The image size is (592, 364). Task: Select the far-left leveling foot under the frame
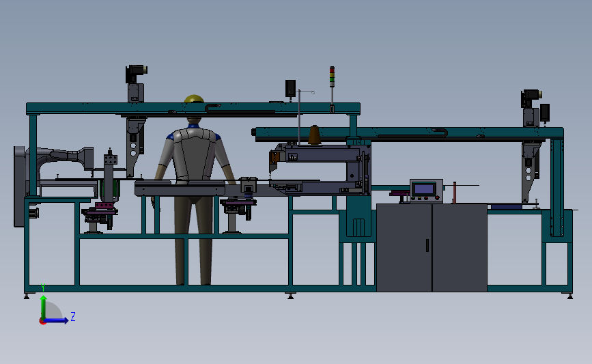coord(27,296)
